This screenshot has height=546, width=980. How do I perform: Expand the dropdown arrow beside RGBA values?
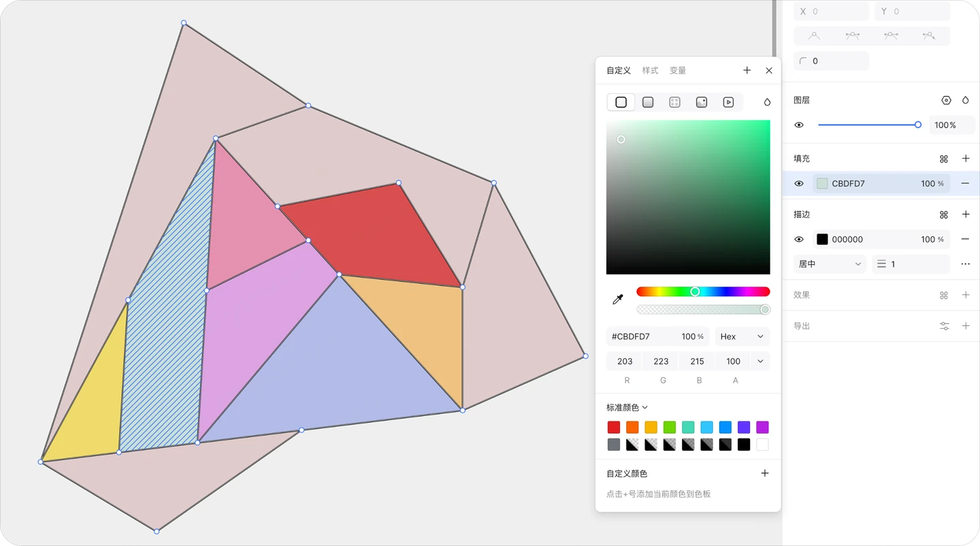(x=760, y=362)
